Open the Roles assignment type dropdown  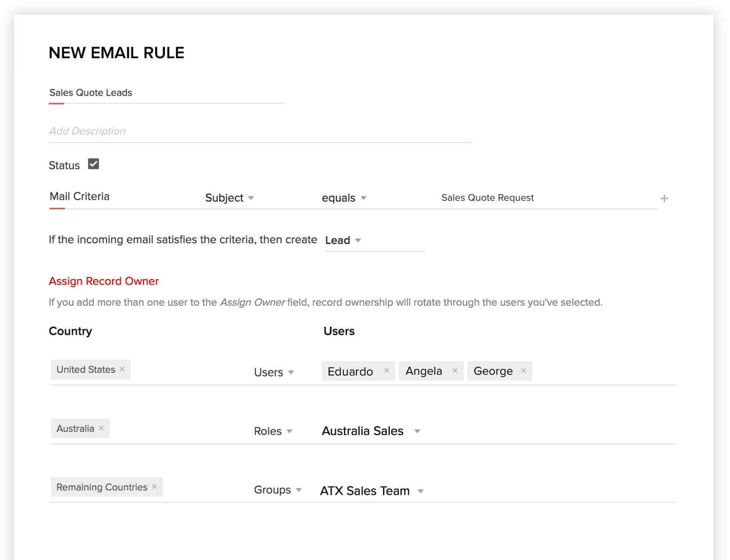pyautogui.click(x=273, y=431)
